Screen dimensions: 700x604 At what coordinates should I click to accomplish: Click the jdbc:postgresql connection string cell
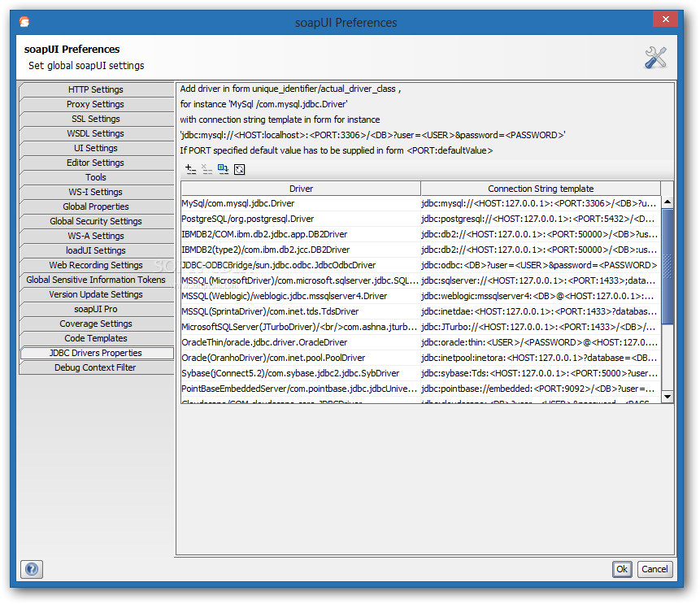point(541,219)
